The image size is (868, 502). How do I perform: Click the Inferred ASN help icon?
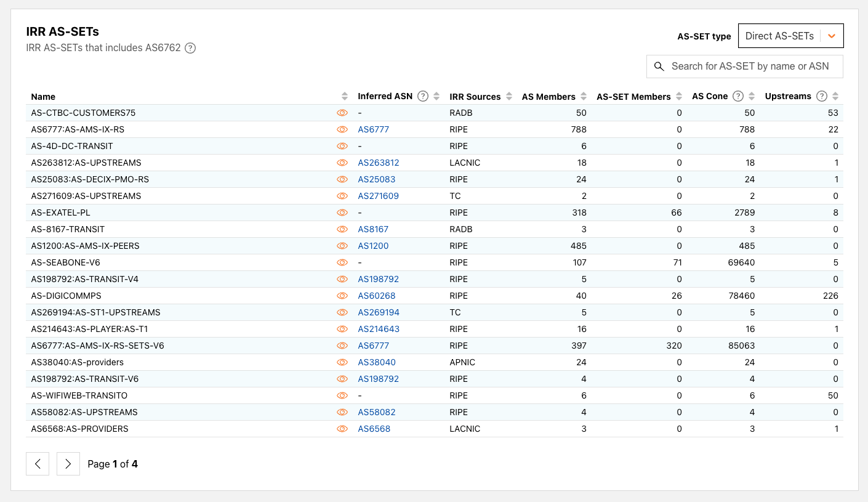pyautogui.click(x=423, y=96)
